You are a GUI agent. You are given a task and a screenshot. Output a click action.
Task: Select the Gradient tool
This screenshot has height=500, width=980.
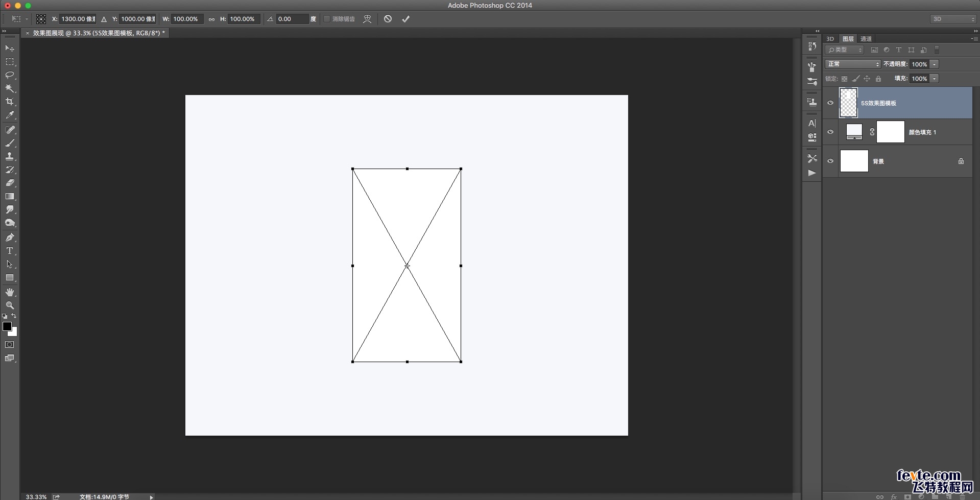(x=10, y=196)
